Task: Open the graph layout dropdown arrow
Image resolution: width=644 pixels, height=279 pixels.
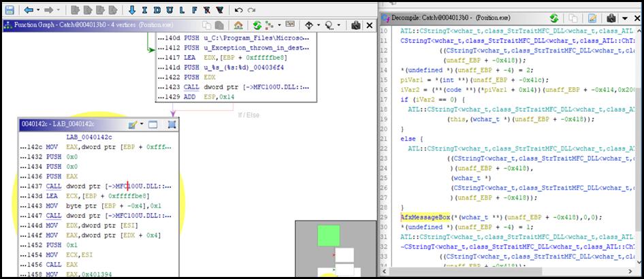Action: click(279, 25)
